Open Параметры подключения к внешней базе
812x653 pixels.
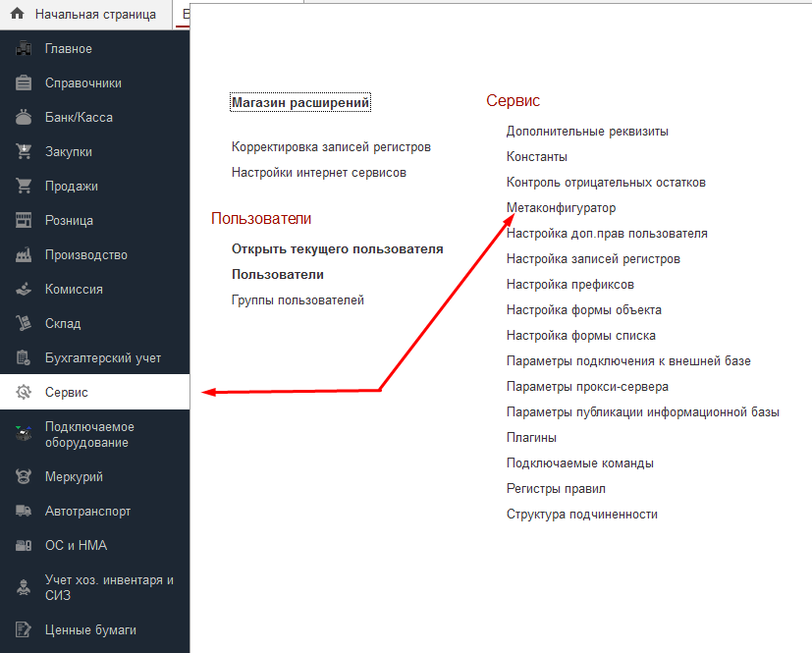pyautogui.click(x=628, y=361)
